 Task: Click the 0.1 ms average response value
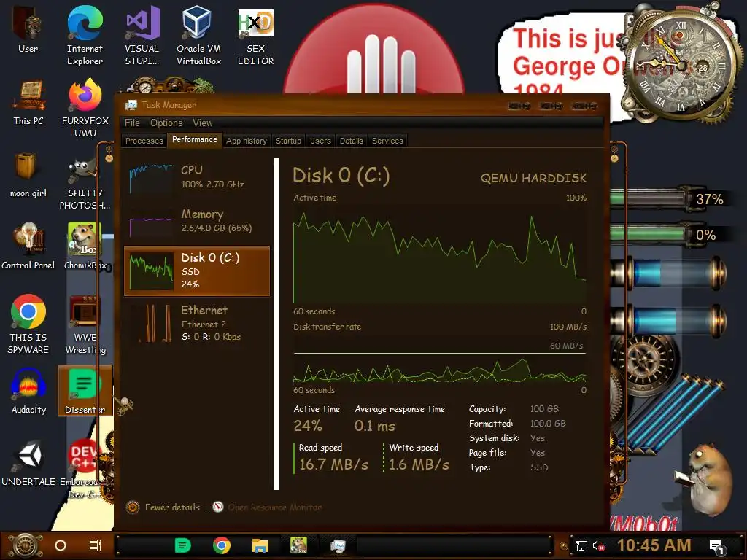click(x=375, y=426)
